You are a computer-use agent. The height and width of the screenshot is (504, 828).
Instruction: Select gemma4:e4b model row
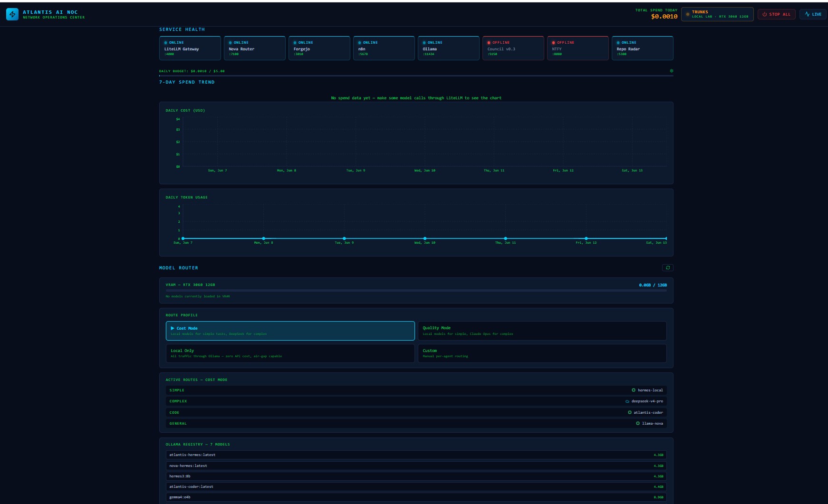416,497
